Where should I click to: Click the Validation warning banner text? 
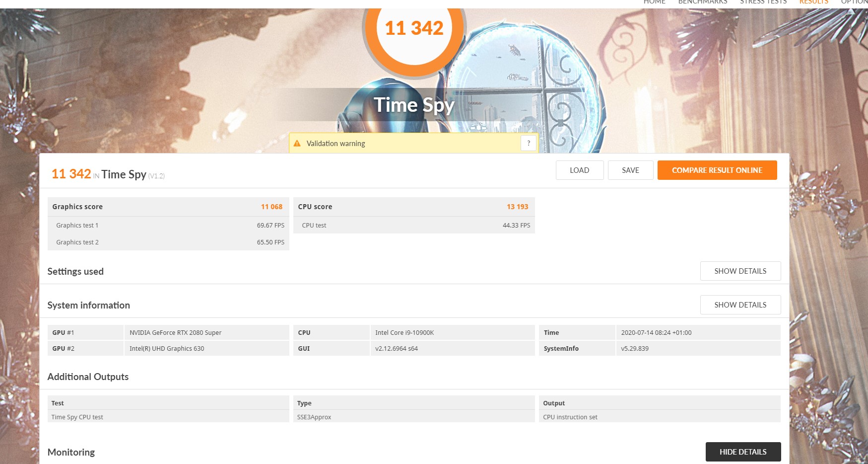335,144
